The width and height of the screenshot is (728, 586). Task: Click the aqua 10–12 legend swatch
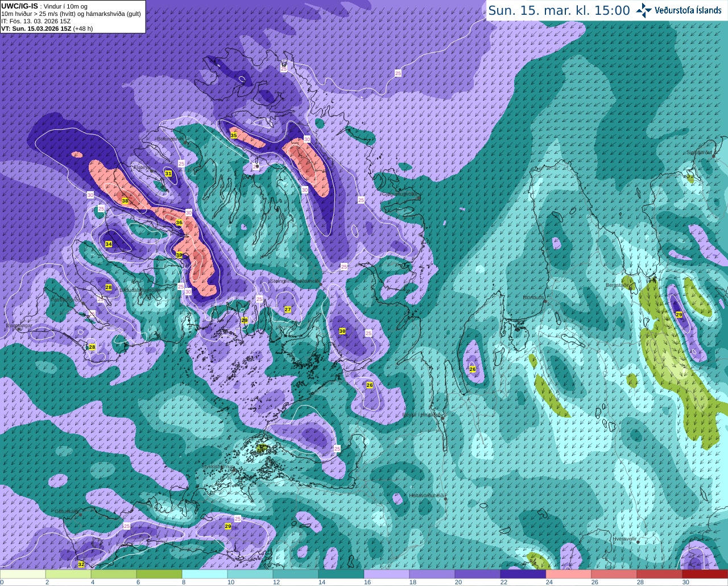pyautogui.click(x=250, y=574)
